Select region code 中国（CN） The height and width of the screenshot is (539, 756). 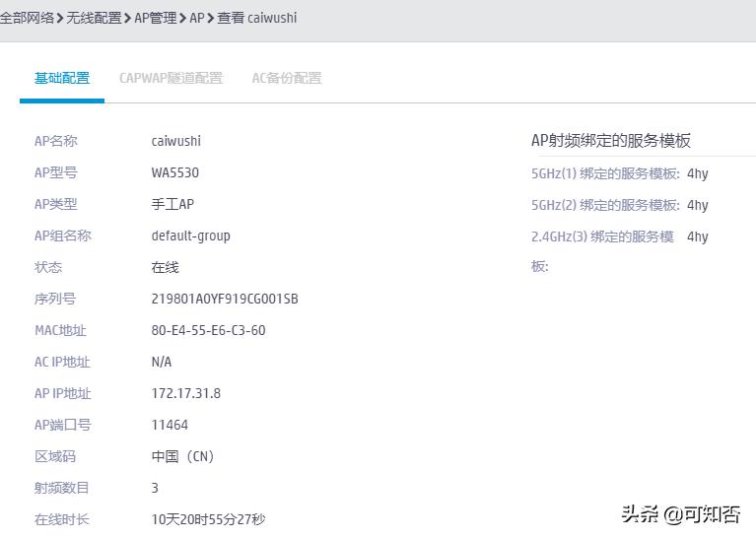[182, 456]
